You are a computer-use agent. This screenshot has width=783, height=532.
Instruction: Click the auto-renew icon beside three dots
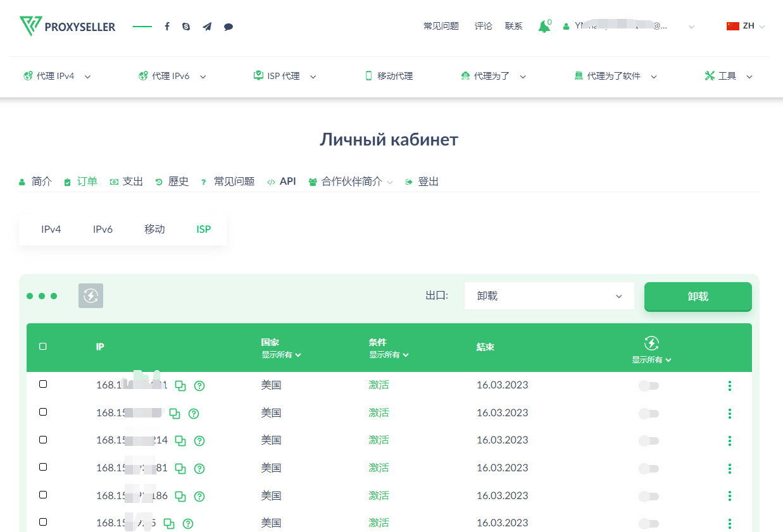(x=91, y=295)
